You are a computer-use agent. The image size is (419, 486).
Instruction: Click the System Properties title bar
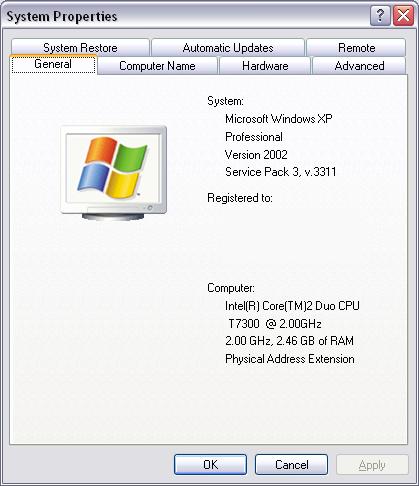click(187, 16)
